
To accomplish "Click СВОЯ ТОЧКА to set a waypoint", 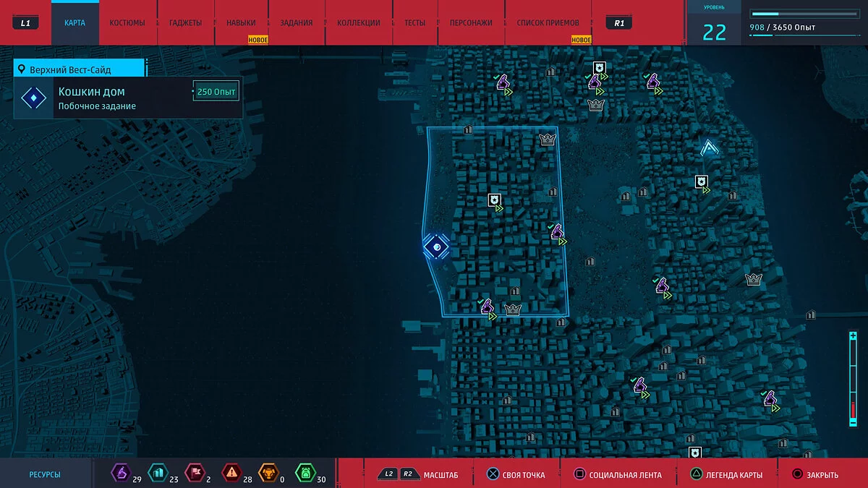I will pyautogui.click(x=515, y=474).
